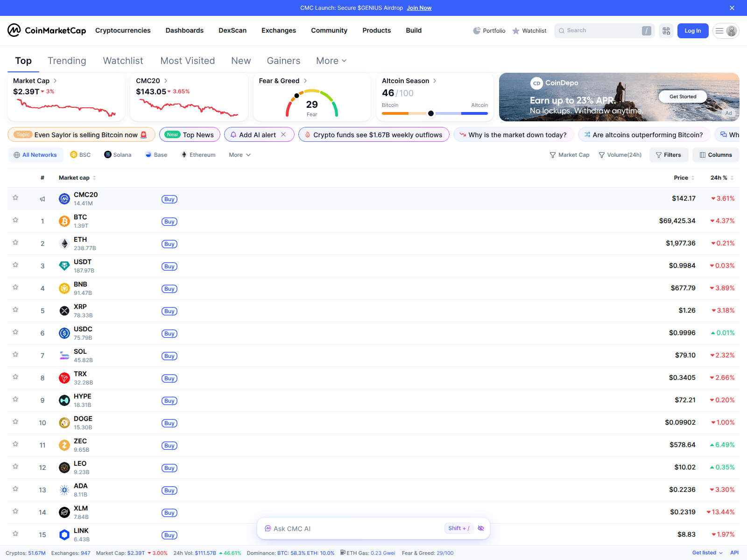Select the Solana network filter
Viewport: 747px width, 560px height.
[118, 155]
